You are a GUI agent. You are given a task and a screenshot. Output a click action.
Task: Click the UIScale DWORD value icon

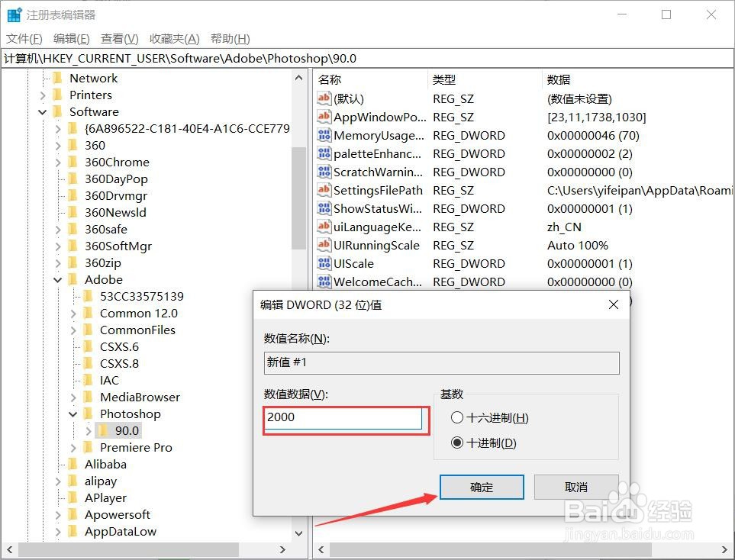pos(324,263)
